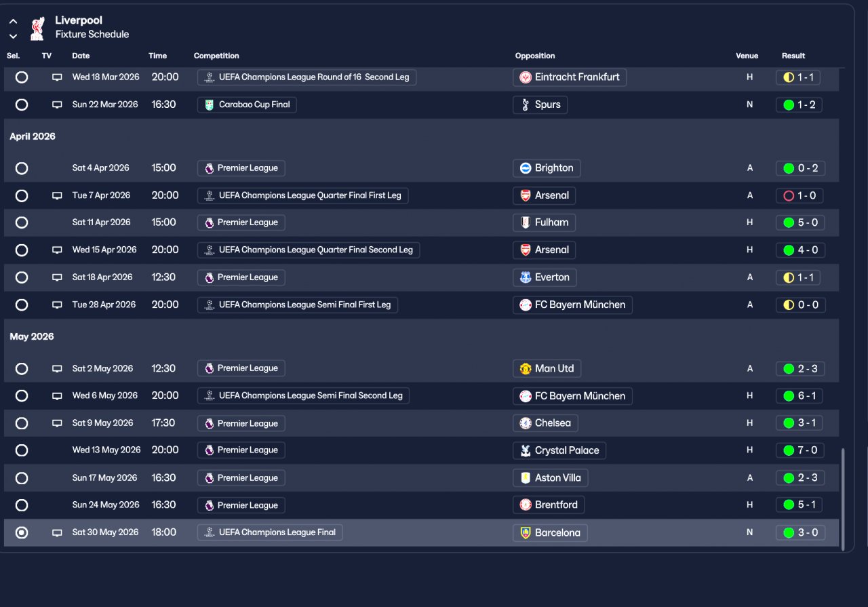The width and height of the screenshot is (868, 607).
Task: Click the TV icon for the 6 May Bayern match
Action: click(x=58, y=395)
